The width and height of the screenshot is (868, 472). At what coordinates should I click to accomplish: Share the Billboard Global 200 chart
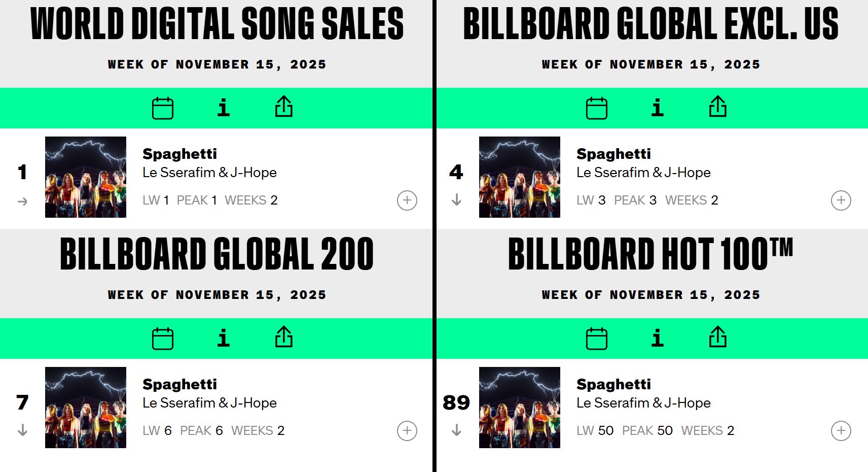pyautogui.click(x=284, y=337)
